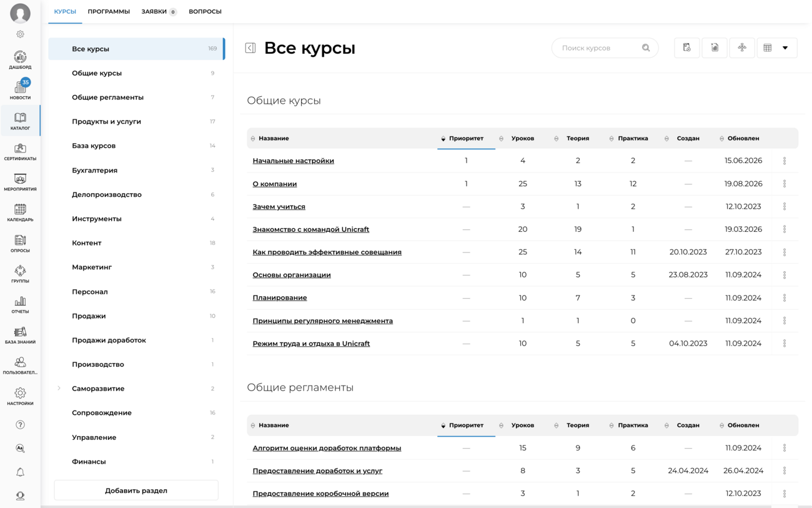812x508 pixels.
Task: Click the hierarchy structure toolbar icon
Action: (x=742, y=48)
